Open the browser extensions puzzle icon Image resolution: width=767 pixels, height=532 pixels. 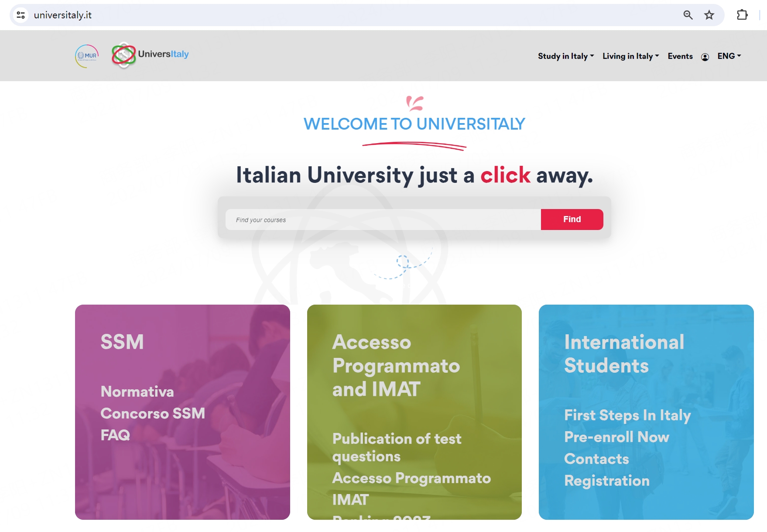[x=742, y=15]
